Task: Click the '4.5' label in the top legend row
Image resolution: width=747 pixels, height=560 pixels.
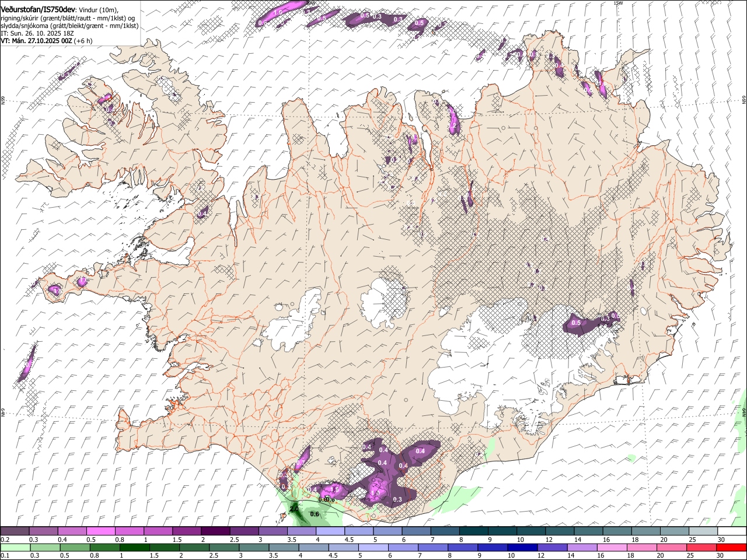Action: click(349, 540)
